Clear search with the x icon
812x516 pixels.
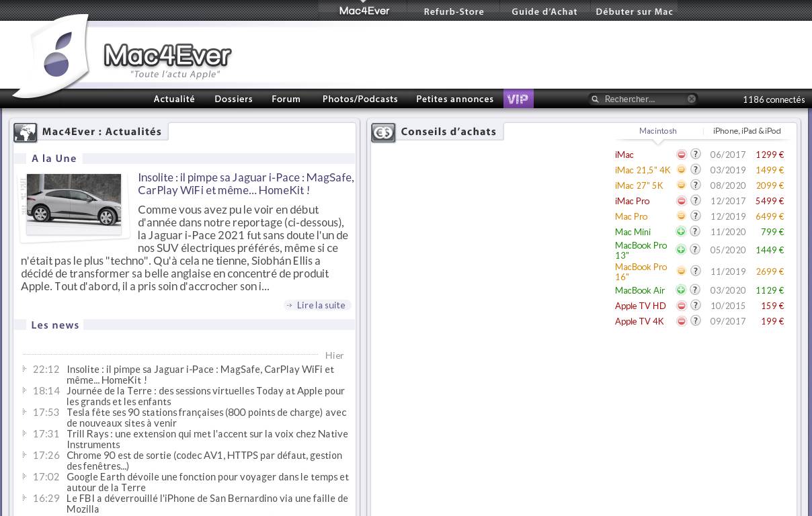point(691,99)
